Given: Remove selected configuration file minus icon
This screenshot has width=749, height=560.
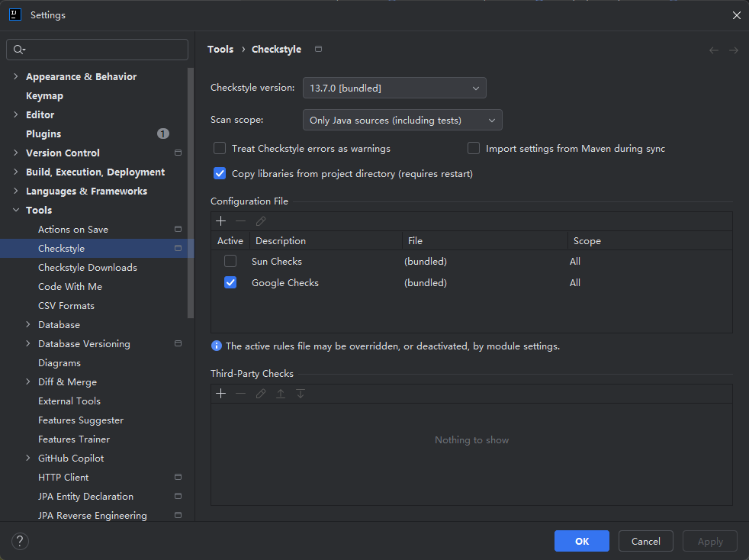Looking at the screenshot, I should click(x=241, y=221).
